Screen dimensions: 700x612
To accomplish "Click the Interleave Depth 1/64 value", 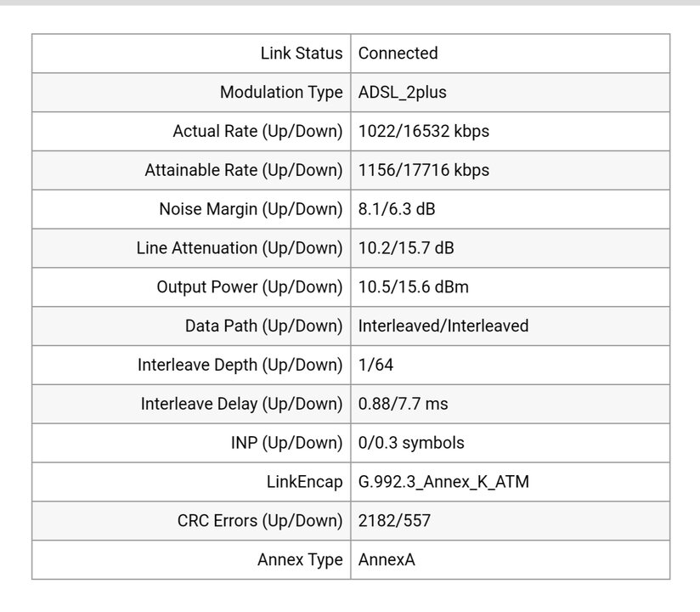I will 375,365.
